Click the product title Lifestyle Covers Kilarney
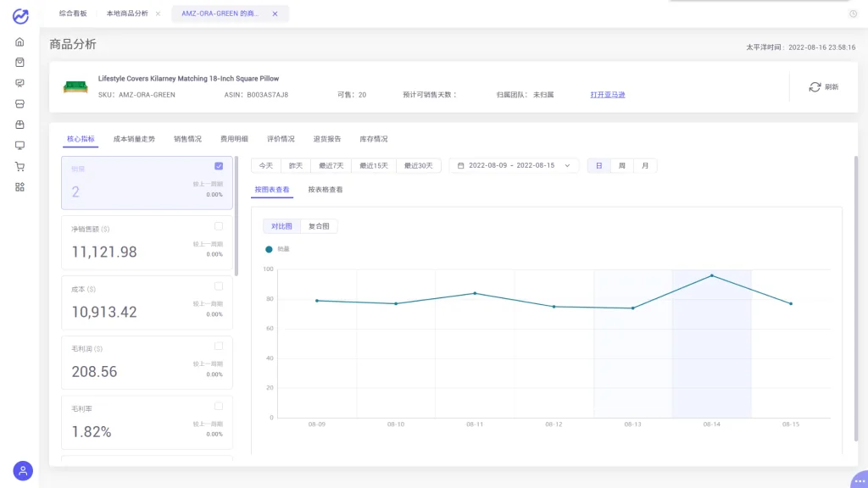This screenshot has width=868, height=488. [x=188, y=79]
